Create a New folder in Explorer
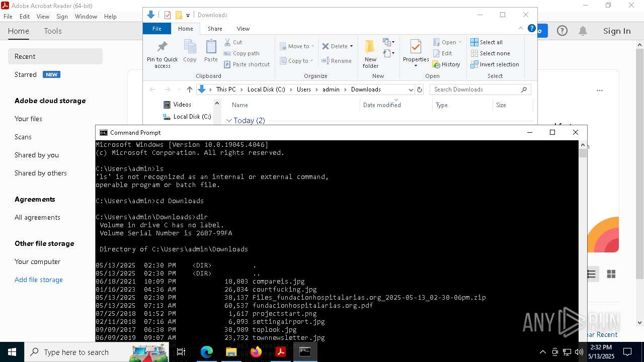The height and width of the screenshot is (362, 644). click(x=370, y=54)
